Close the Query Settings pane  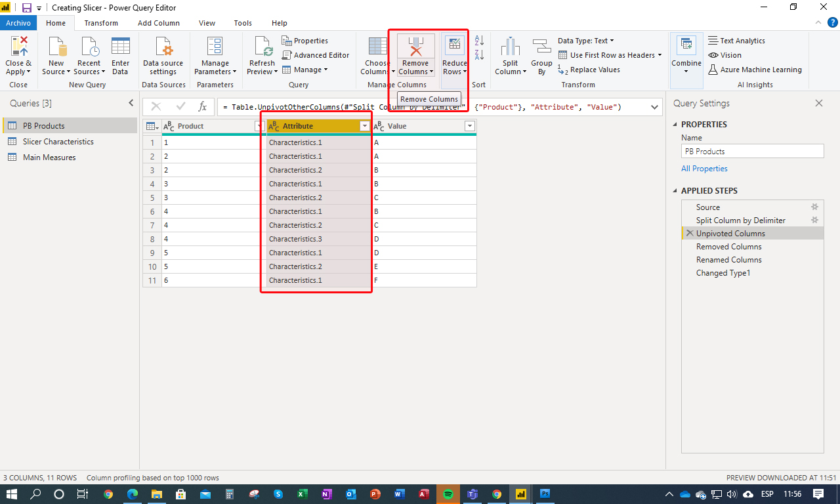[x=818, y=103]
